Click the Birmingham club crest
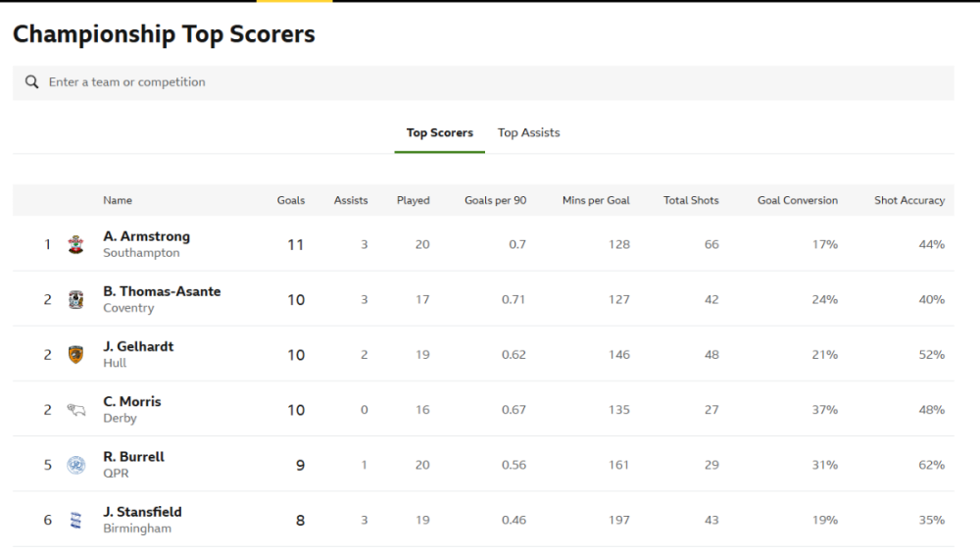The width and height of the screenshot is (980, 555). click(75, 520)
